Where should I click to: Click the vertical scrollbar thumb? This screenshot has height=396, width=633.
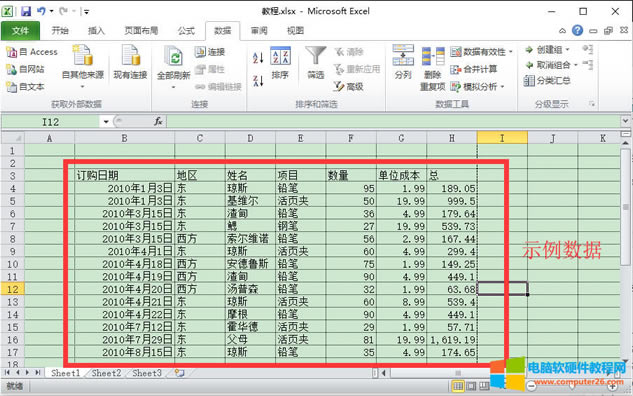click(626, 207)
